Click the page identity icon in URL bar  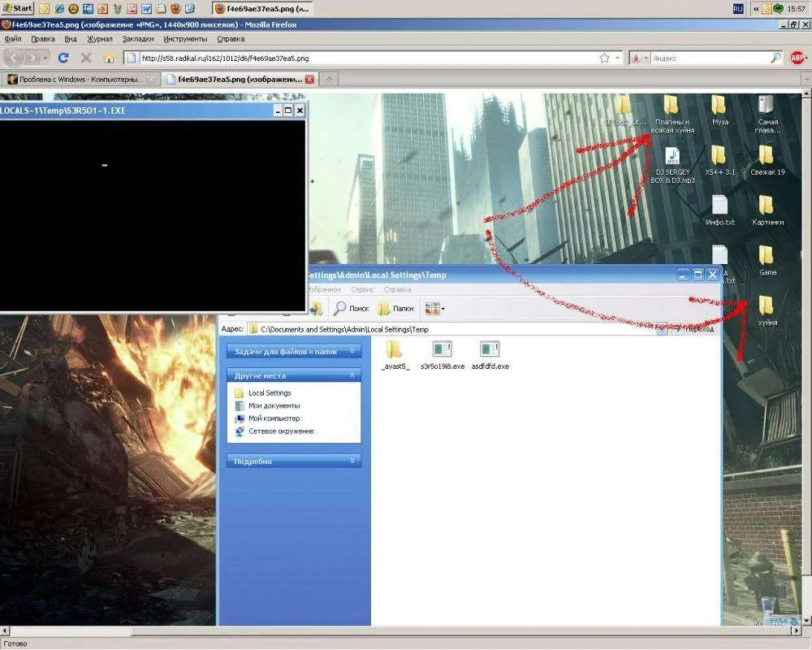[x=132, y=58]
